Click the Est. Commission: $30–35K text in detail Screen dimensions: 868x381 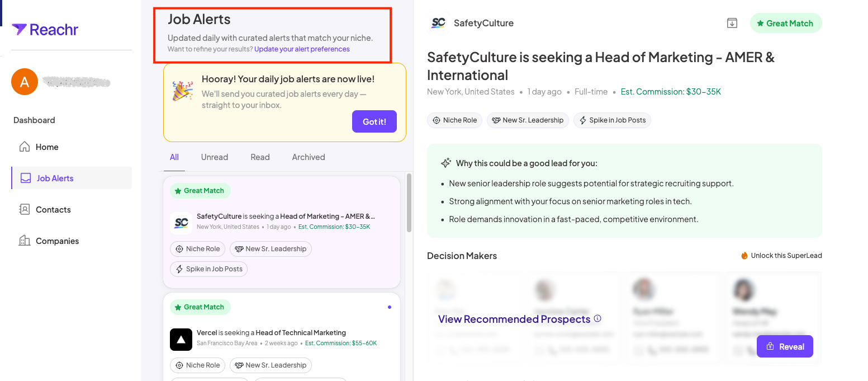tap(671, 92)
